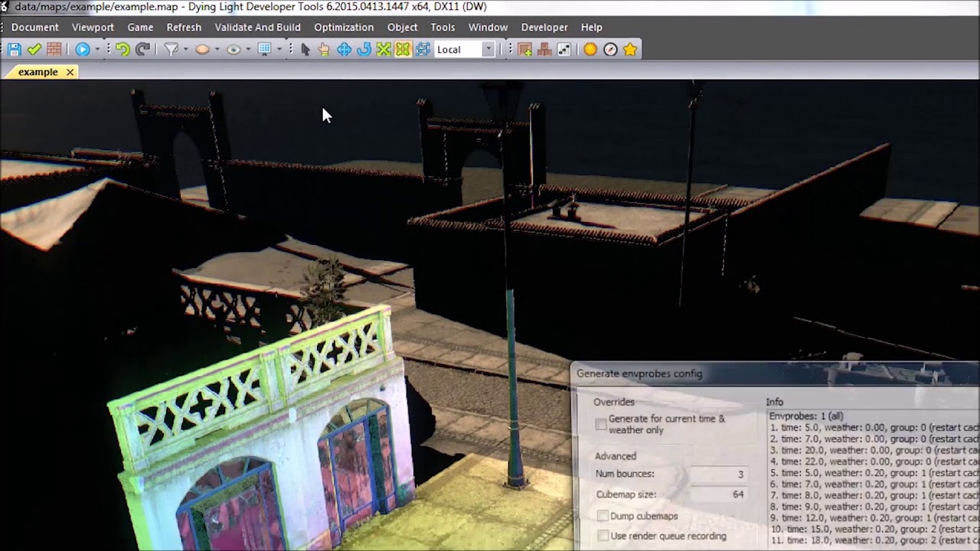Switch to the example document tab

(x=38, y=72)
